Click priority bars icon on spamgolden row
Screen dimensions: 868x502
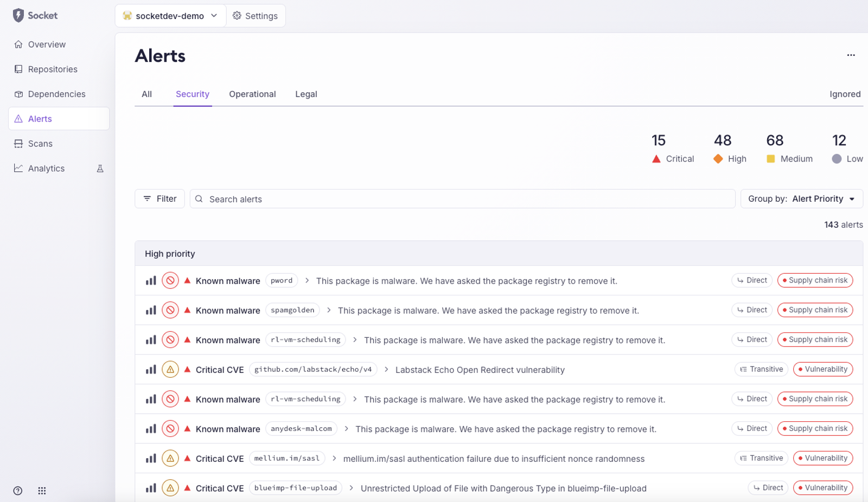151,310
